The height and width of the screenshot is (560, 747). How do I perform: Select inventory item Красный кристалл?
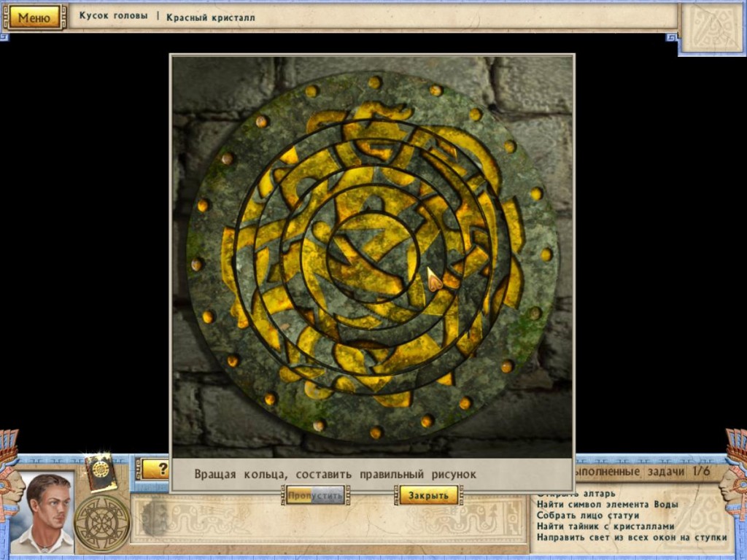click(x=211, y=17)
